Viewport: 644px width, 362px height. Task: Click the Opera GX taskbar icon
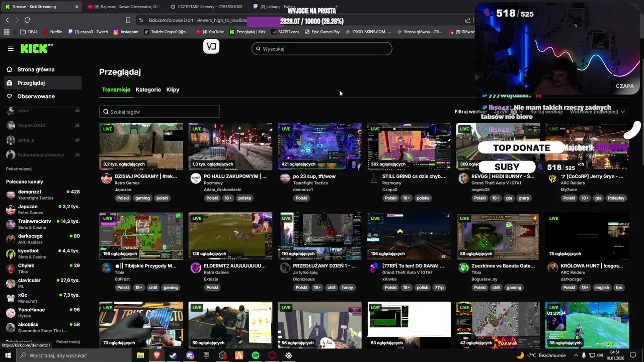pos(272,355)
